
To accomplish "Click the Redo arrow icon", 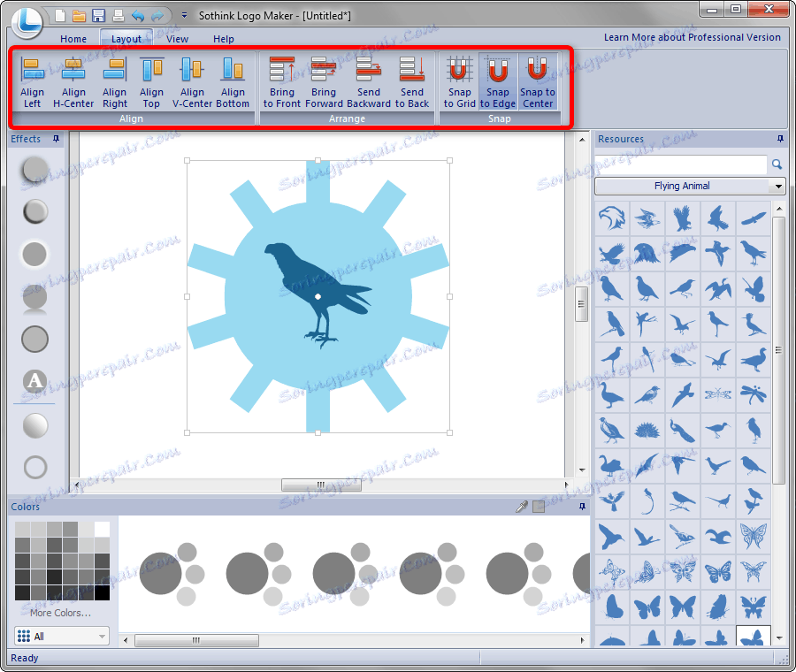I will click(158, 16).
